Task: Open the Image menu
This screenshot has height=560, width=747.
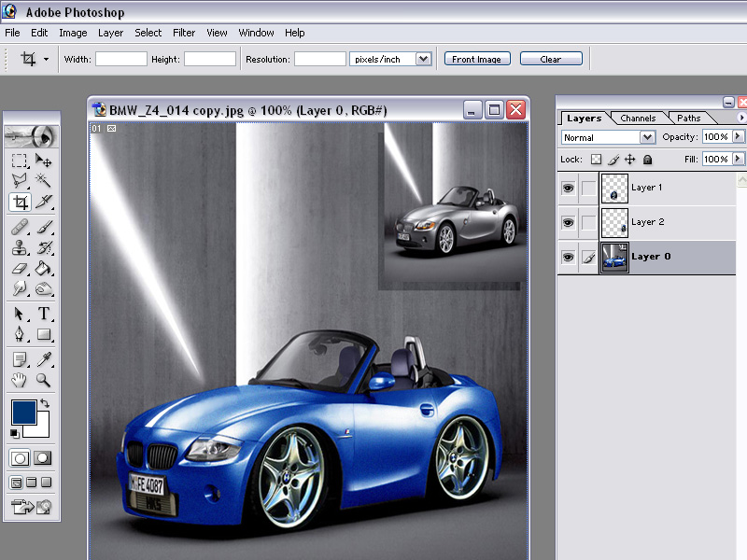Action: tap(73, 33)
